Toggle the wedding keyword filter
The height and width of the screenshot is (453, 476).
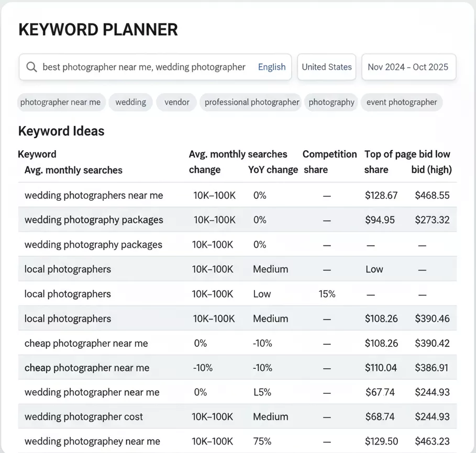(x=130, y=102)
